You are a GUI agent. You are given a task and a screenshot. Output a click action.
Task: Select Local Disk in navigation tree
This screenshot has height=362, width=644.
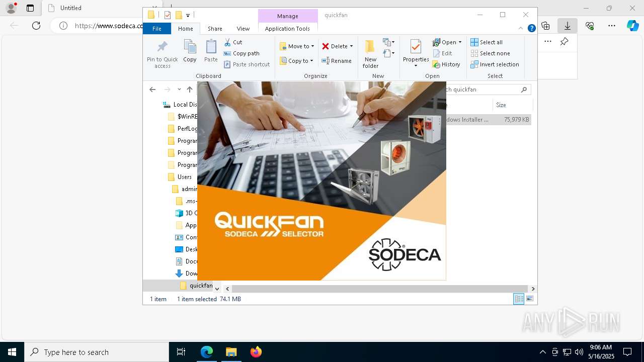180,105
